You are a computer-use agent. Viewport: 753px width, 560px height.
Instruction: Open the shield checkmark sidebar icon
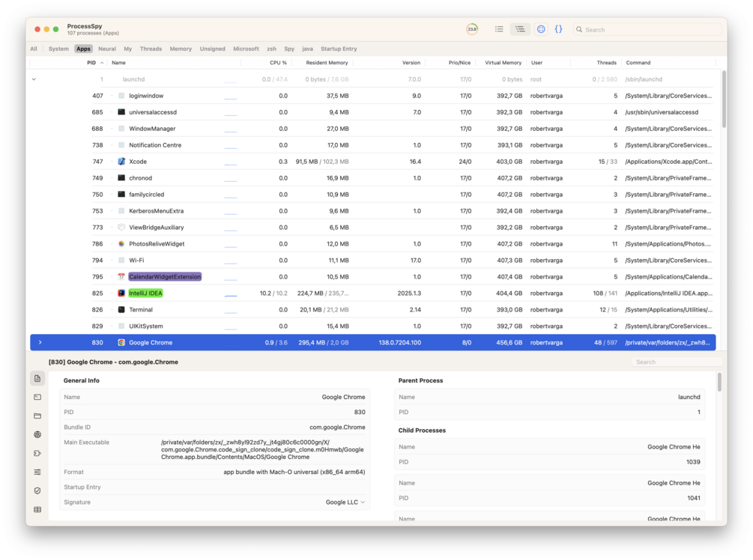(x=37, y=491)
